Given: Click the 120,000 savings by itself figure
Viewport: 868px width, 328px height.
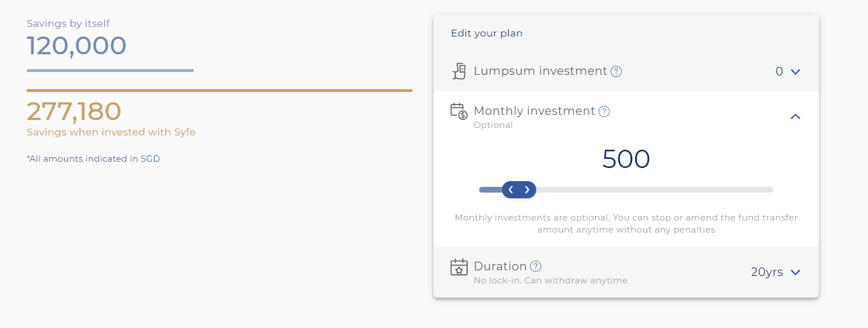Looking at the screenshot, I should (x=77, y=46).
